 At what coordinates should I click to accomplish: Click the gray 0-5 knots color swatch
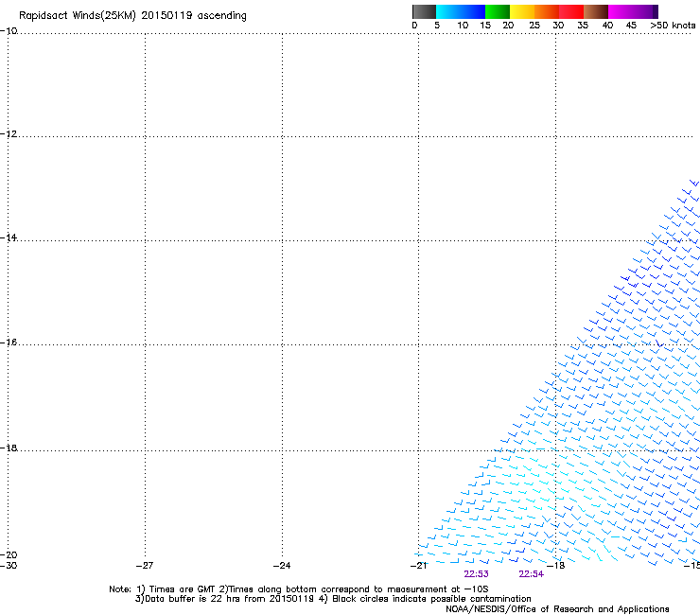coord(424,11)
